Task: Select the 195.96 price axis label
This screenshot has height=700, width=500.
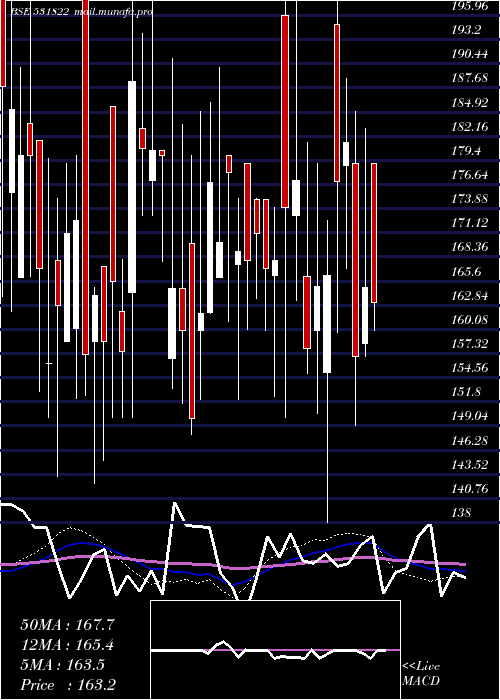Action: click(471, 6)
